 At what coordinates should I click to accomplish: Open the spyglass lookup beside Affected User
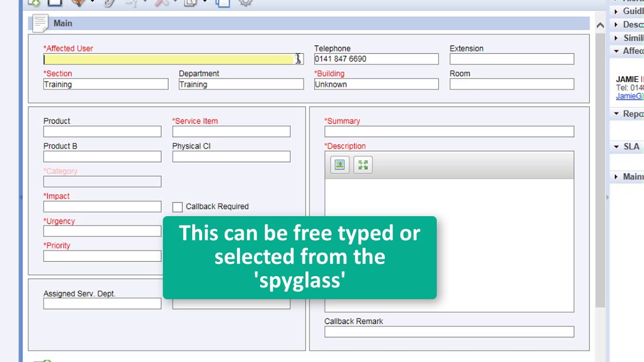298,59
